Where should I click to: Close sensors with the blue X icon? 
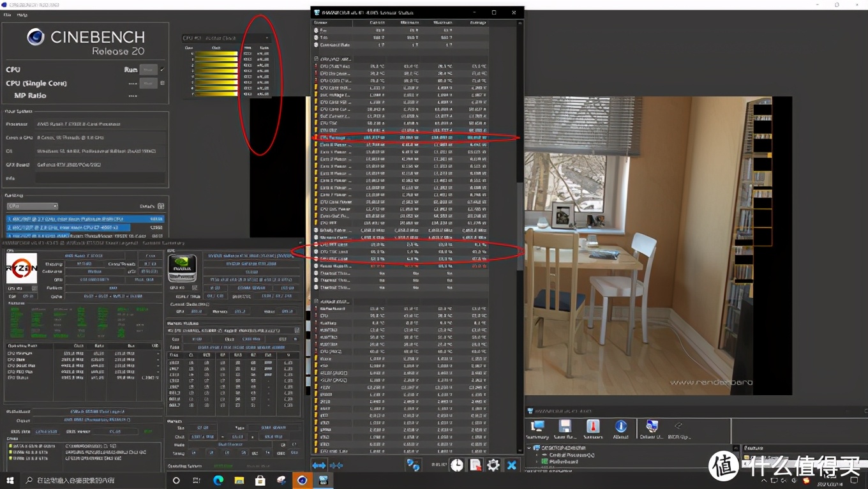[512, 465]
